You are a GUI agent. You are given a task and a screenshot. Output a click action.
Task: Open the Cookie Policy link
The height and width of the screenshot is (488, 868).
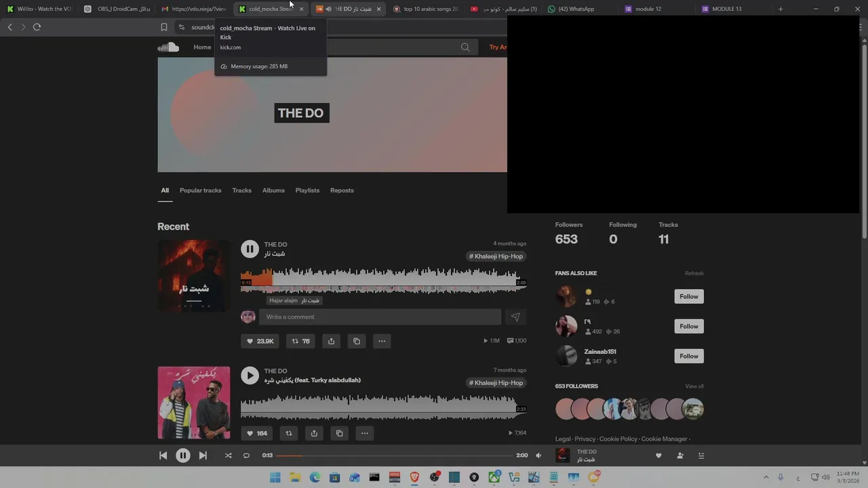click(618, 439)
